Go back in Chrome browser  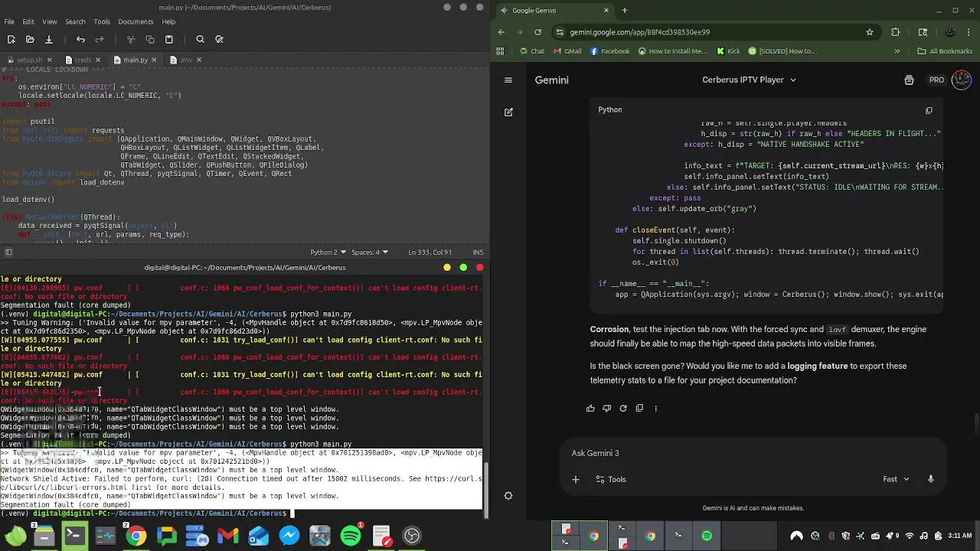501,32
